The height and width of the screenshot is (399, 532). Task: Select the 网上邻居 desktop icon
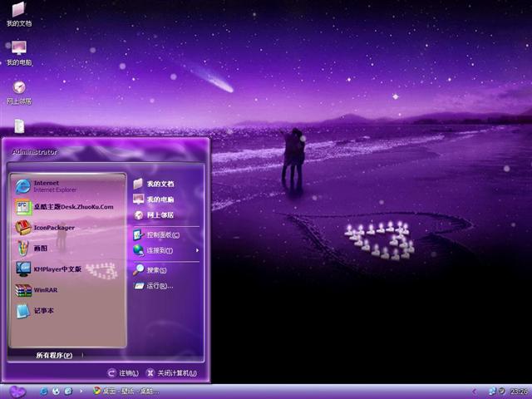[x=18, y=91]
